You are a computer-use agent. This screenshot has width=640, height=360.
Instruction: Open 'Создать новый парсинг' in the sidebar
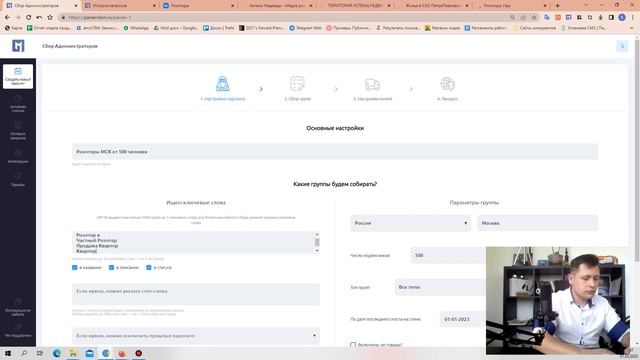pos(18,76)
